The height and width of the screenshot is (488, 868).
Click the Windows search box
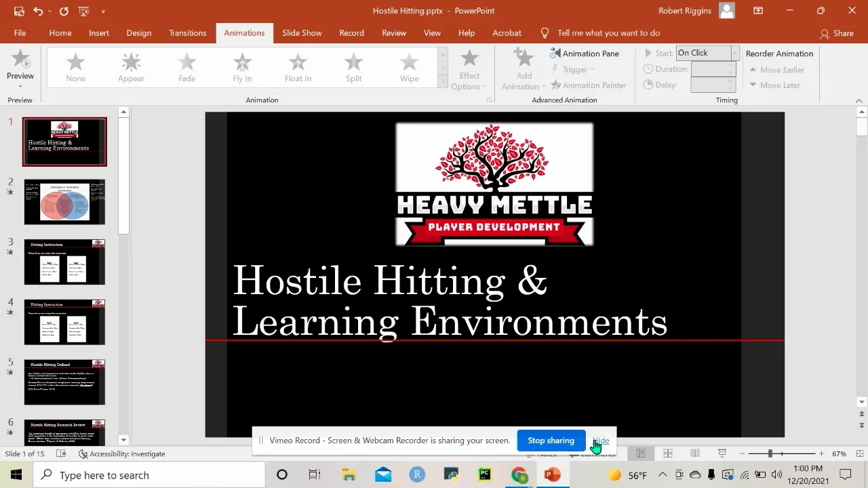point(149,475)
